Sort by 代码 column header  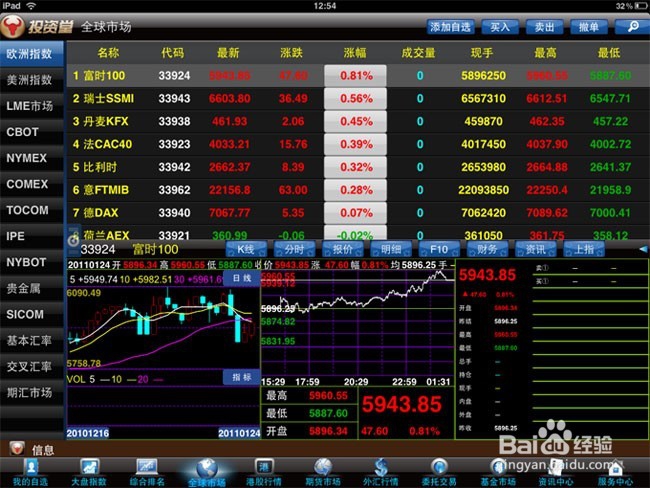(172, 53)
